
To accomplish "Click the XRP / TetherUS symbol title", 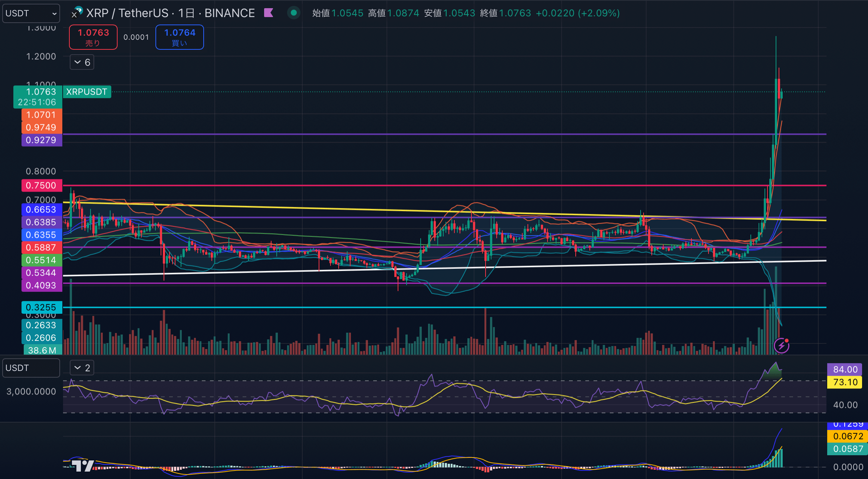I will pyautogui.click(x=127, y=13).
